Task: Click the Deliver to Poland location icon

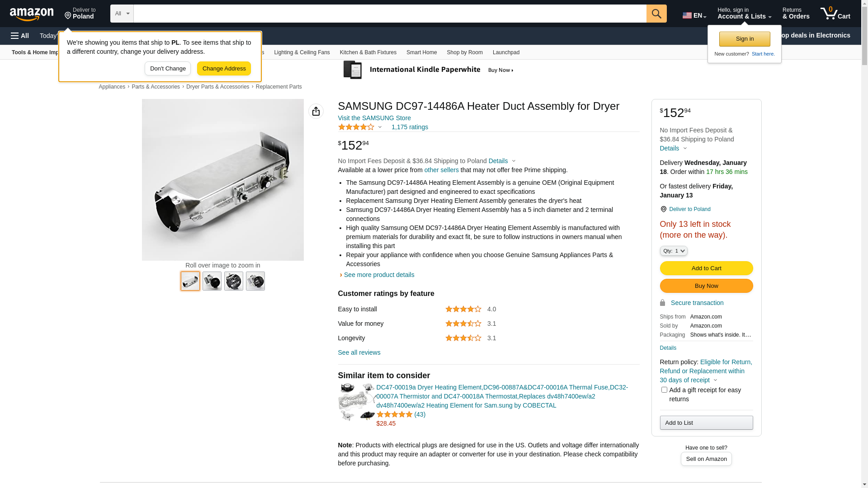Action: pos(68,16)
